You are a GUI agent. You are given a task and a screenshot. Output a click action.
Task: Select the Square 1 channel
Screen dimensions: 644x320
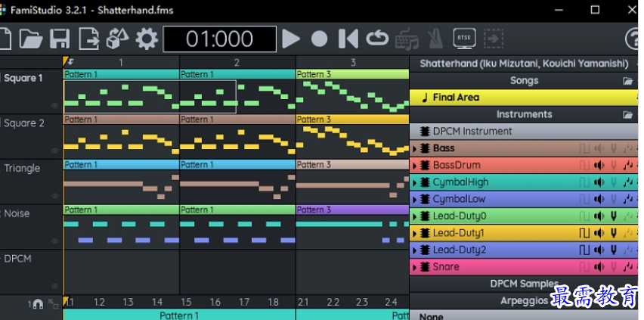(23, 78)
